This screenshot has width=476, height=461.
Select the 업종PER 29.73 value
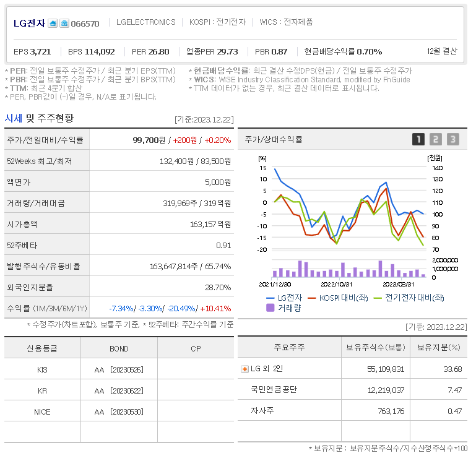tap(212, 52)
